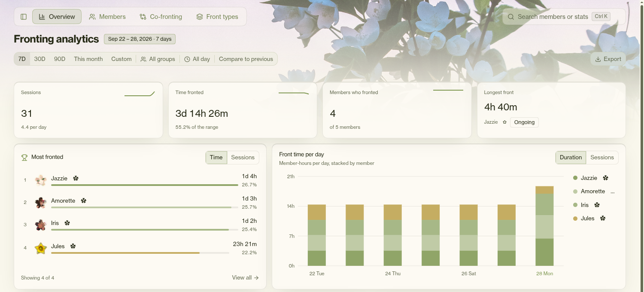The width and height of the screenshot is (644, 292).
Task: Select the 7D range
Action: (22, 59)
